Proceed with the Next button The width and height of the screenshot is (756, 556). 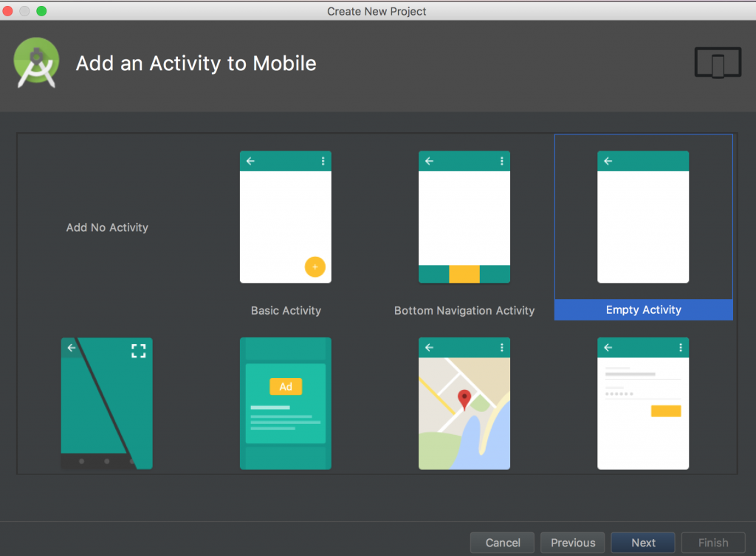[x=643, y=543]
